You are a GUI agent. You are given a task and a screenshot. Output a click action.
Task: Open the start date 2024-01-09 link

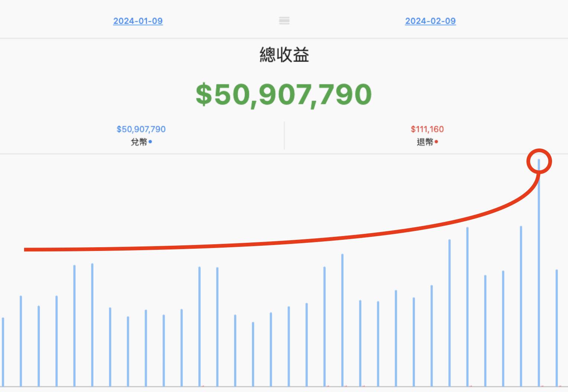pos(138,21)
